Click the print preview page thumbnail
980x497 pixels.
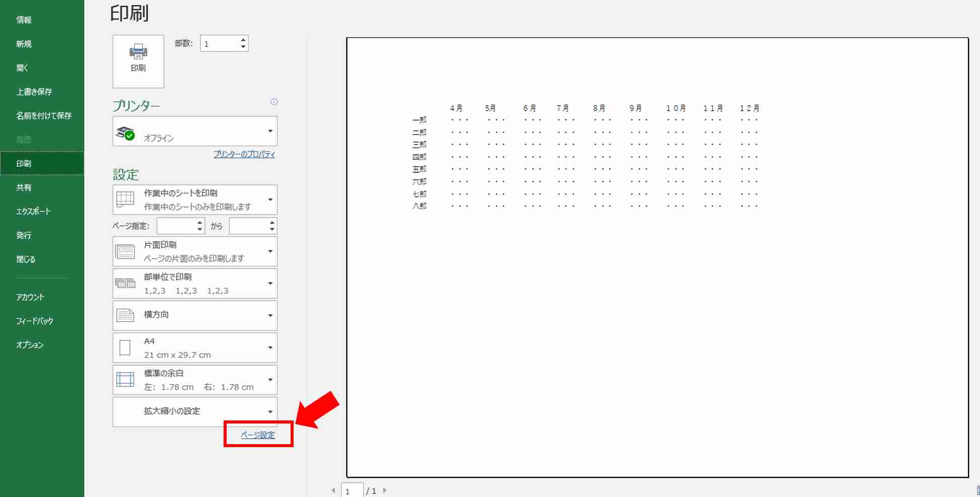coord(657,257)
